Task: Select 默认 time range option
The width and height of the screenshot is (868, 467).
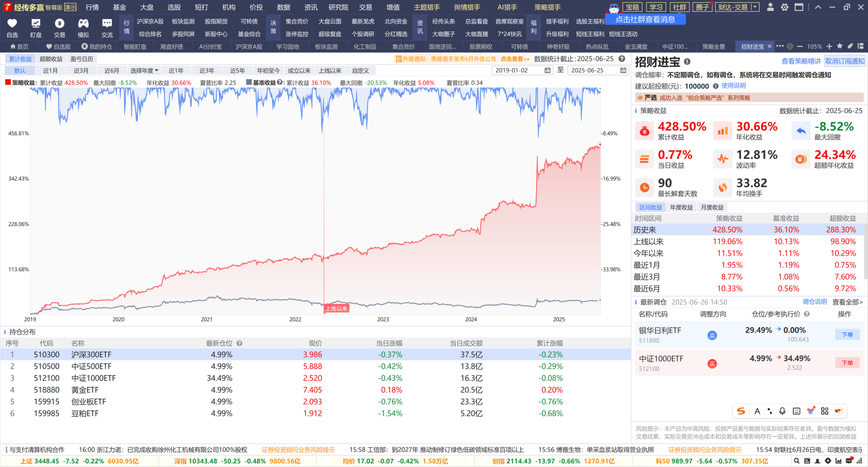Action: (x=20, y=71)
